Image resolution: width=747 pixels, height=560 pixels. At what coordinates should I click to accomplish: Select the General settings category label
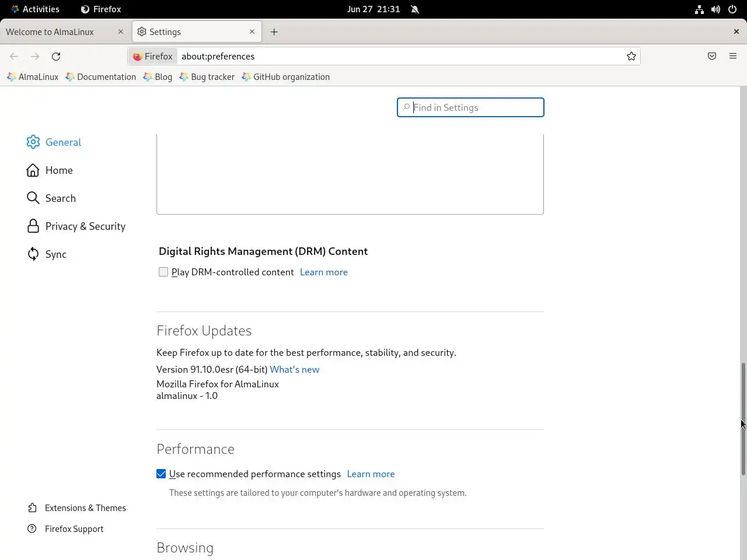click(63, 142)
